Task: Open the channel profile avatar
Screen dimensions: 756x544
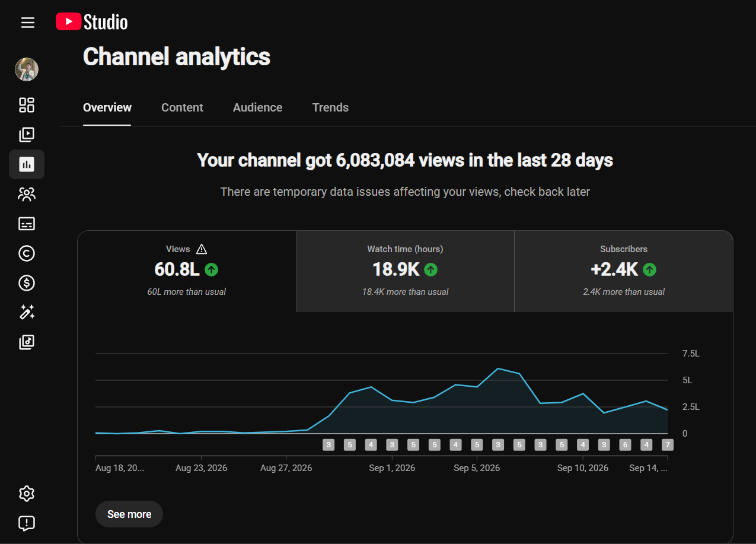Action: coord(27,69)
